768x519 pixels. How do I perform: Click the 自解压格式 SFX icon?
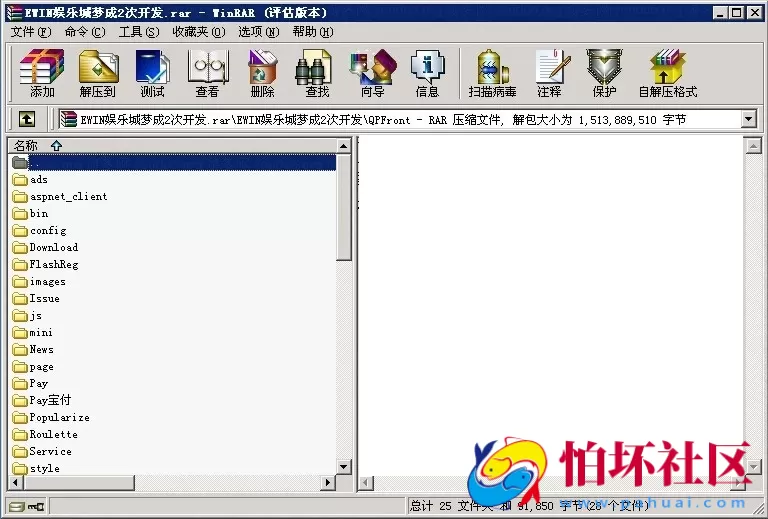pyautogui.click(x=667, y=73)
